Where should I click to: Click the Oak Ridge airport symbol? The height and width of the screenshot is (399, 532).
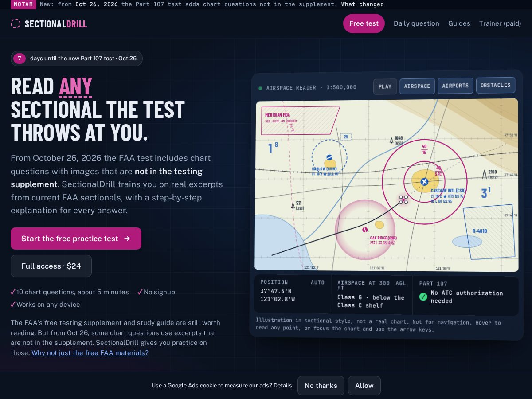tap(365, 230)
